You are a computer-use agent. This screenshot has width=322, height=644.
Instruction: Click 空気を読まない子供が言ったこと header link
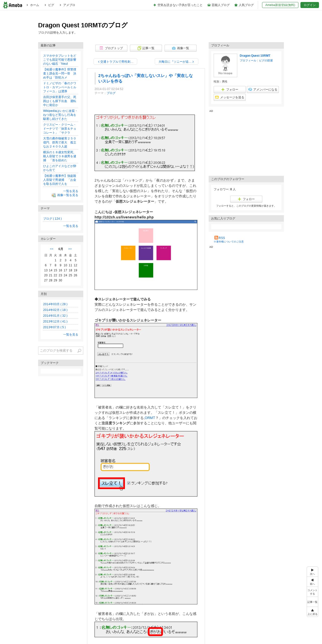click(178, 5)
